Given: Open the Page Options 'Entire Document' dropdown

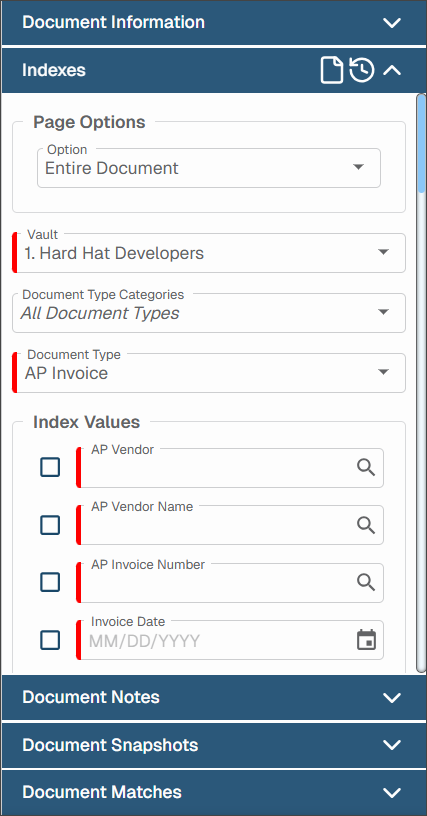Looking at the screenshot, I should pos(209,168).
